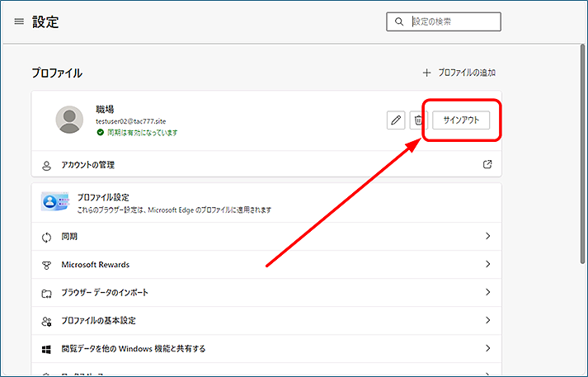Expand the Microsoft Rewards chevron
The width and height of the screenshot is (588, 377).
[x=488, y=264]
